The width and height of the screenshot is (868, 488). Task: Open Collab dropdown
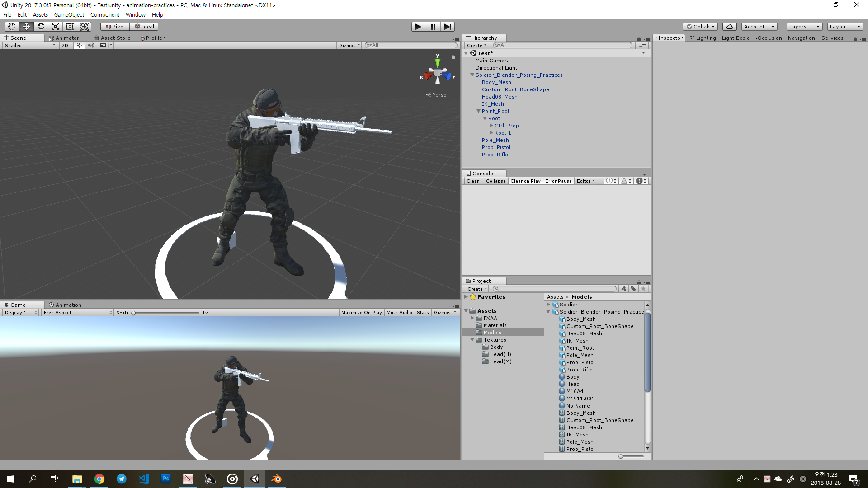[x=700, y=27]
